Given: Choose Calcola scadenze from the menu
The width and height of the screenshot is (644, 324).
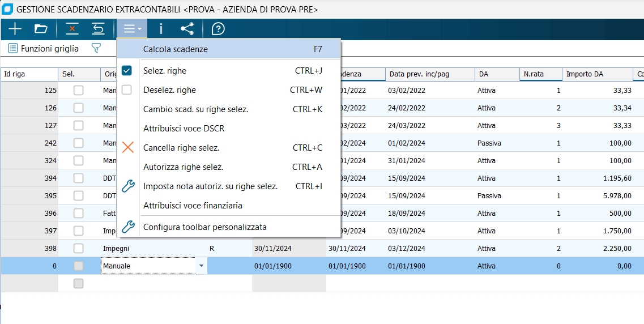Looking at the screenshot, I should pos(176,49).
